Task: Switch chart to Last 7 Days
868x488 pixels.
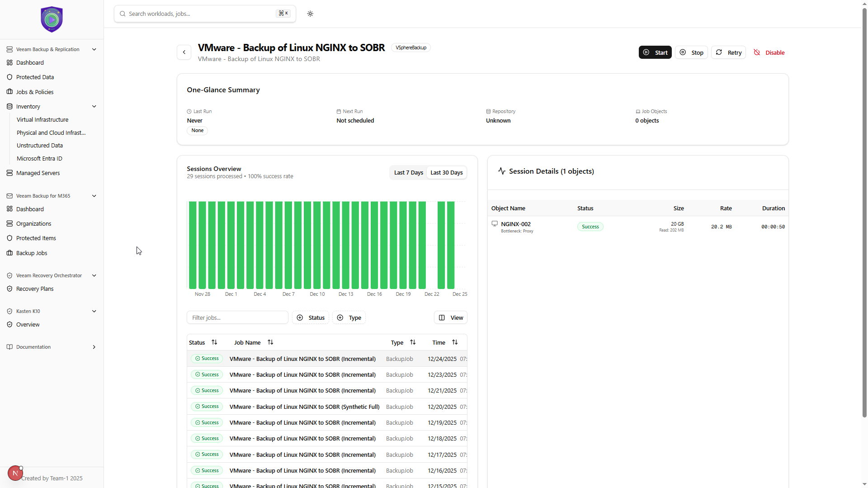Action: [408, 173]
